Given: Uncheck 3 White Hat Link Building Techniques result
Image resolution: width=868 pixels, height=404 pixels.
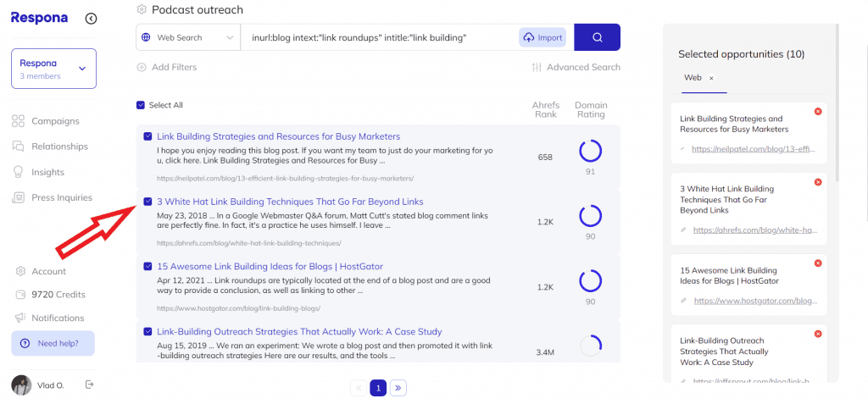Looking at the screenshot, I should click(x=147, y=202).
